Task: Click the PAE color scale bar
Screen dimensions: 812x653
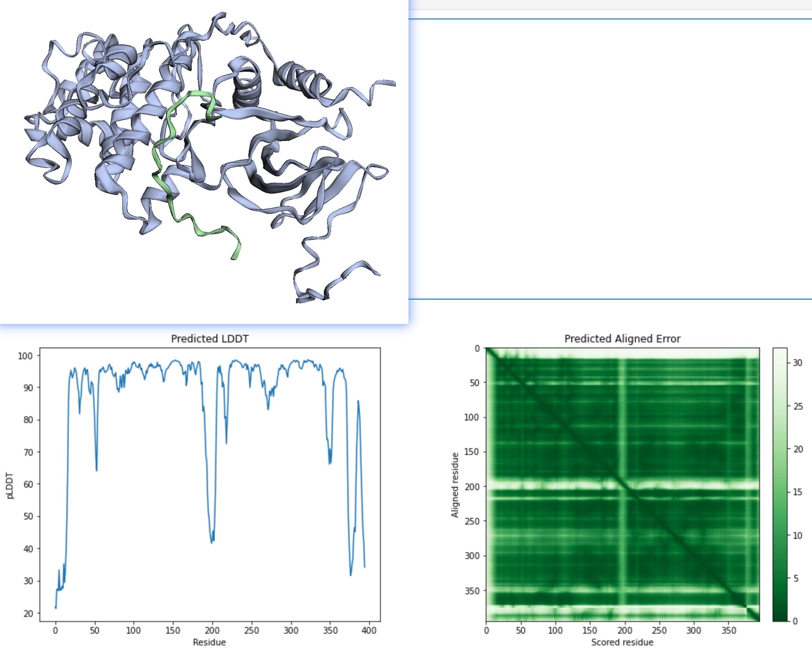Action: click(x=780, y=484)
